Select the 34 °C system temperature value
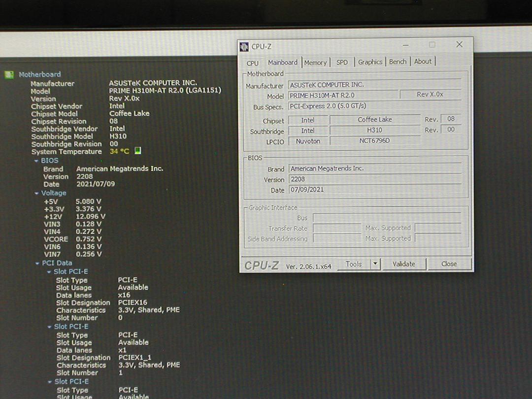Viewport: 532px width, 399px height. pos(119,151)
